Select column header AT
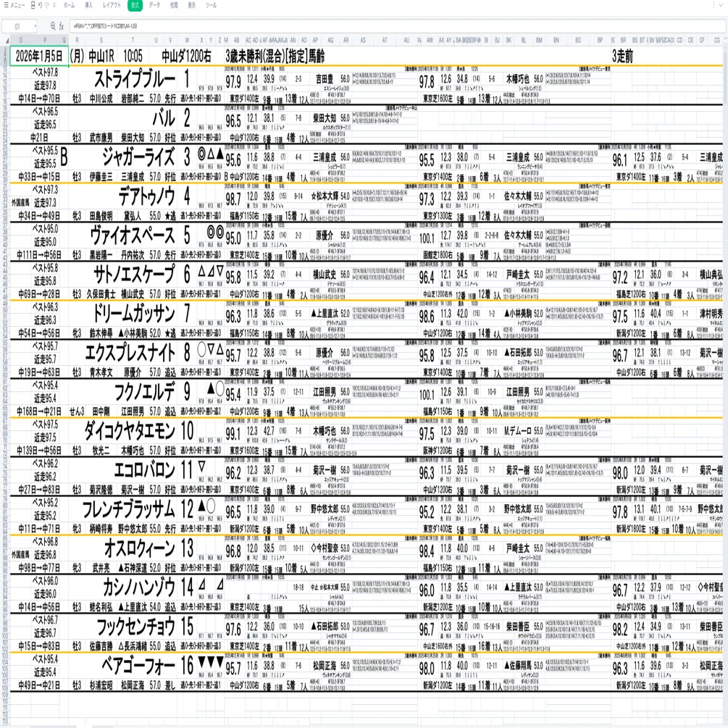This screenshot has width=728, height=728. pyautogui.click(x=385, y=41)
